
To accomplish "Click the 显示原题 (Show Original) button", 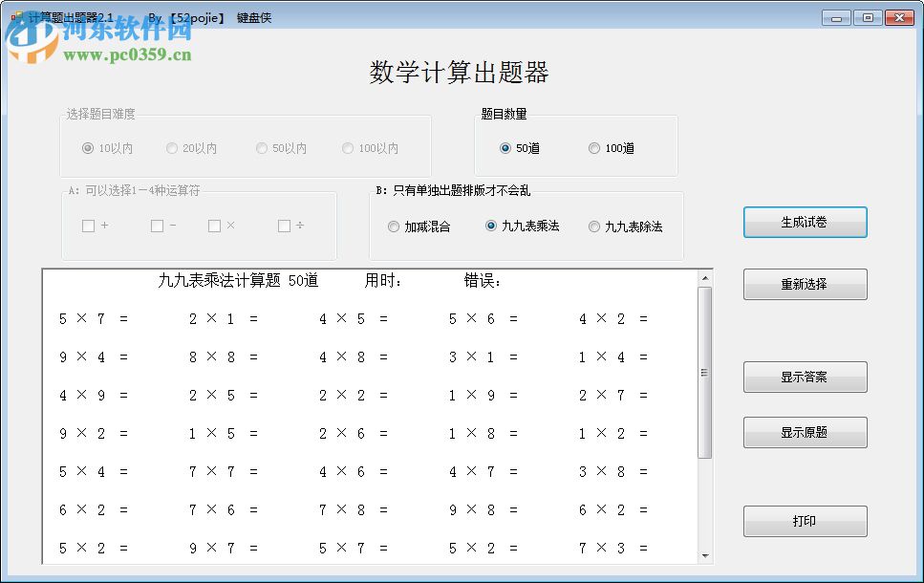I will tap(805, 432).
